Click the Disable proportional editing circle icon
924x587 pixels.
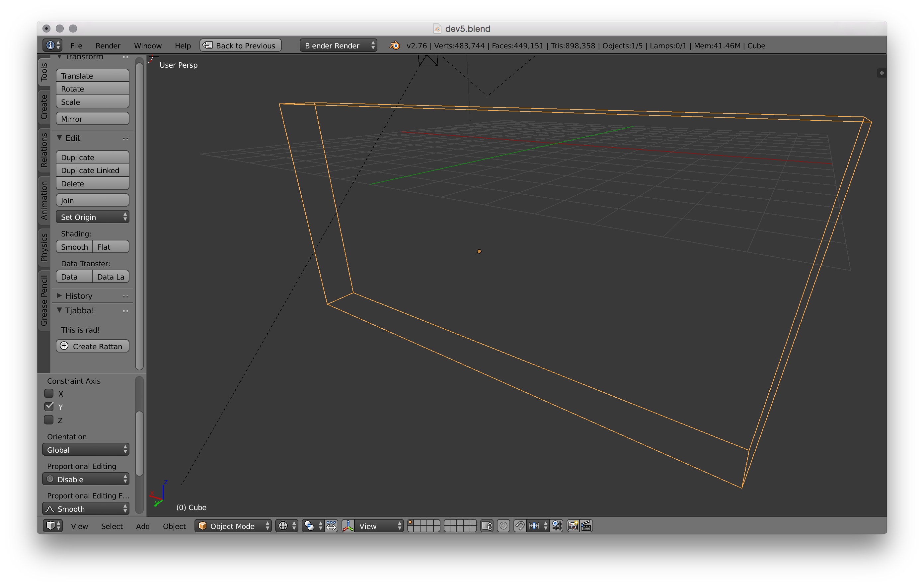tap(50, 479)
